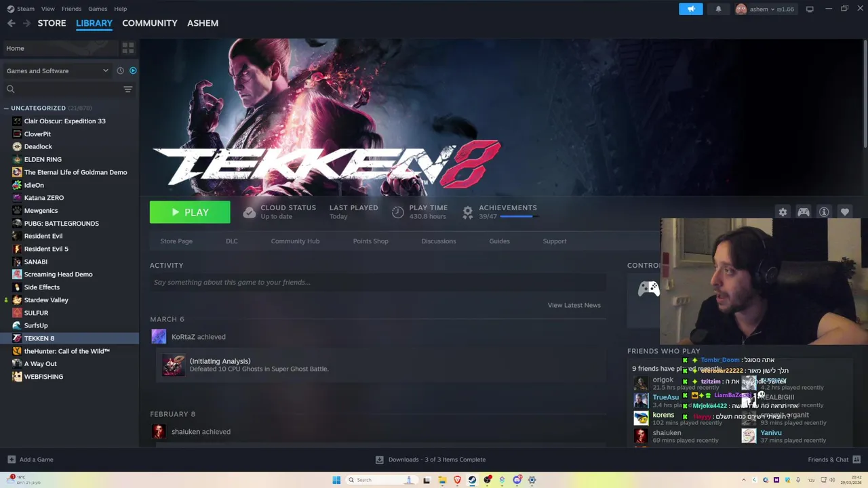Open Discord from the taskbar
The width and height of the screenshot is (868, 488).
pos(517,480)
